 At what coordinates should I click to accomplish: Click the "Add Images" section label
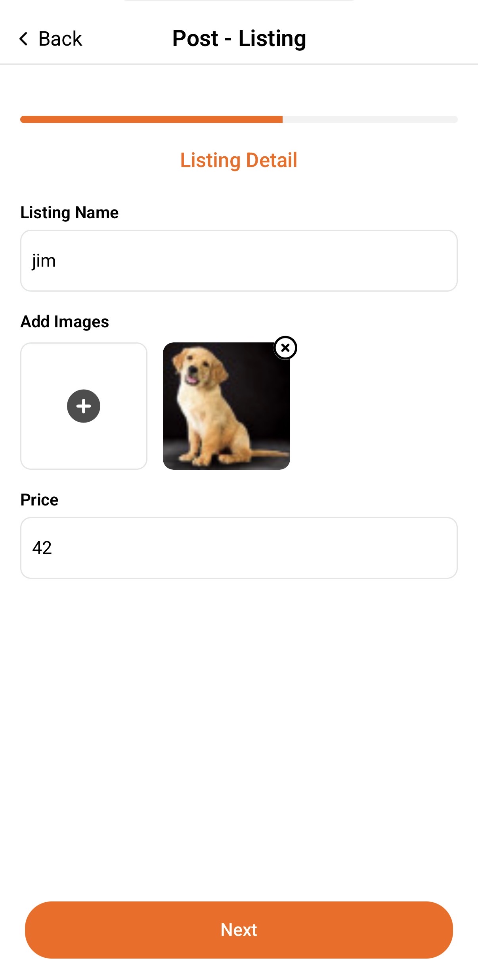pos(65,322)
